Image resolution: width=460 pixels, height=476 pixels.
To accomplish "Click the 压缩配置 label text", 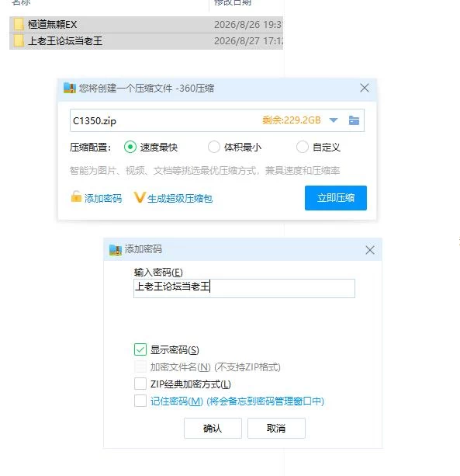I will 90,148.
